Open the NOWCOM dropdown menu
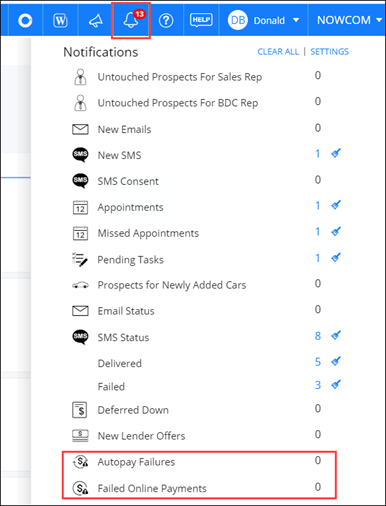The height and width of the screenshot is (506, 386). [x=349, y=20]
